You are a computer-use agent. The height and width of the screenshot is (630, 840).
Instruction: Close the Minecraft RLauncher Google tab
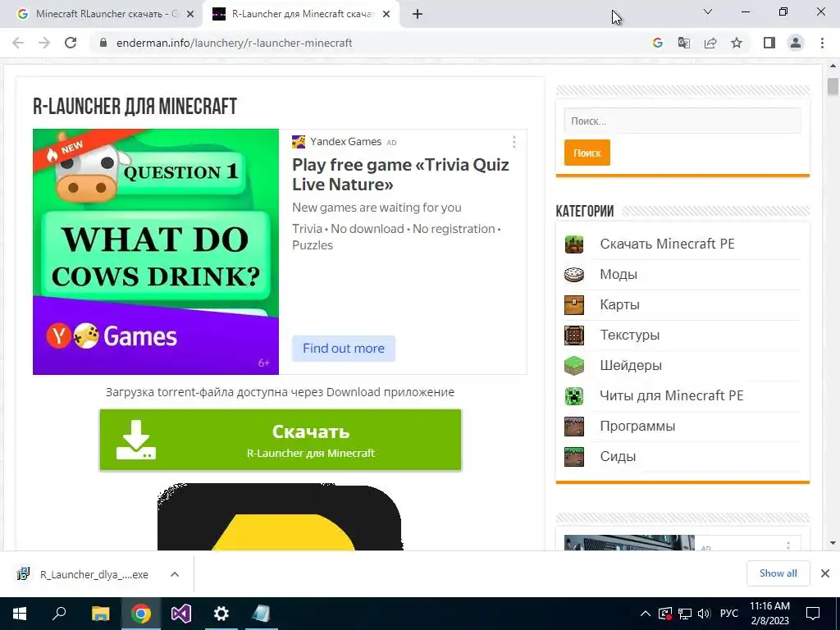pyautogui.click(x=190, y=15)
